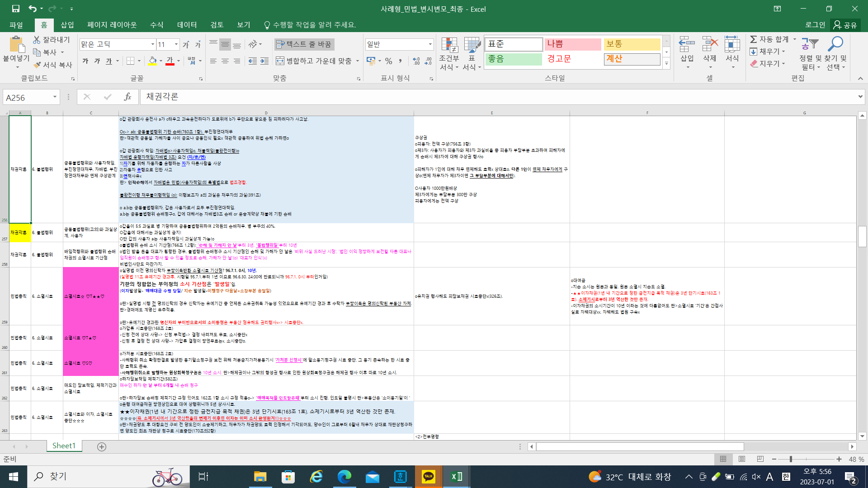Open the Insert (삽입) ribbon tab

click(67, 25)
